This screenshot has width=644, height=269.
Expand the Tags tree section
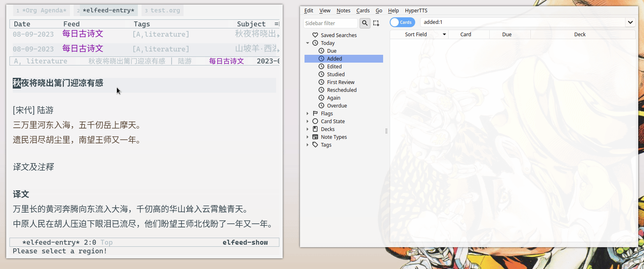pyautogui.click(x=307, y=145)
